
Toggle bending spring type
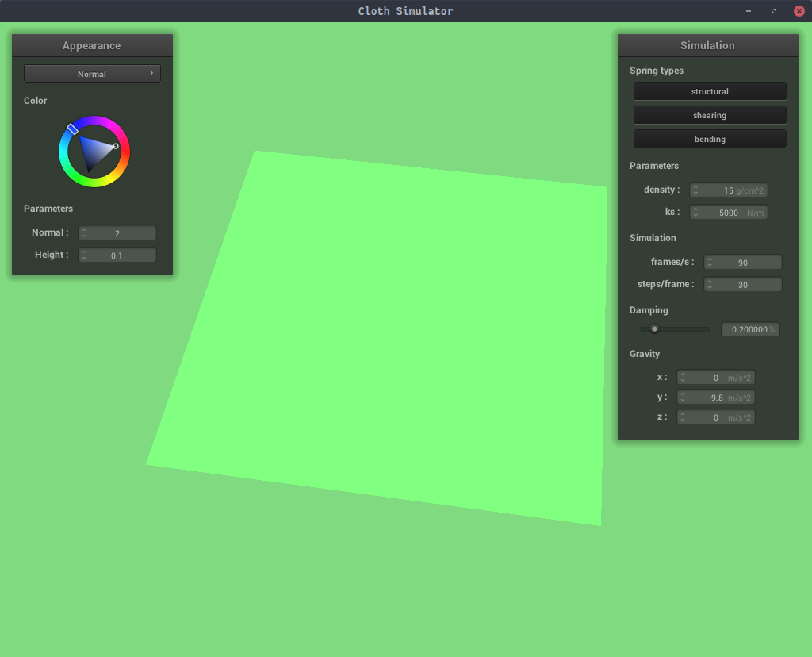(x=710, y=139)
